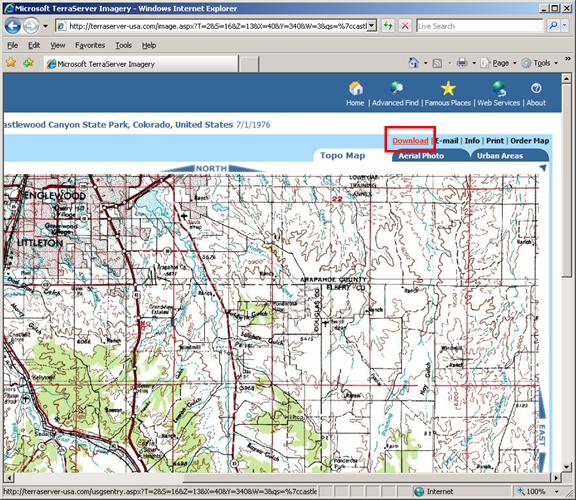Viewport: 576px width, 500px height.
Task: Click the Live Search magnifier button
Action: pyautogui.click(x=553, y=26)
